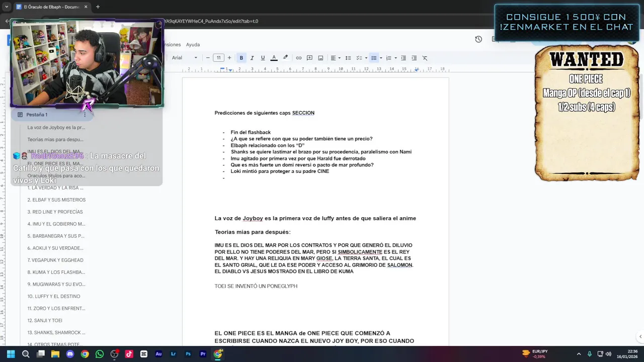Image resolution: width=644 pixels, height=362 pixels.
Task: Open Adobe Photoshop from the taskbar
Action: click(188, 354)
